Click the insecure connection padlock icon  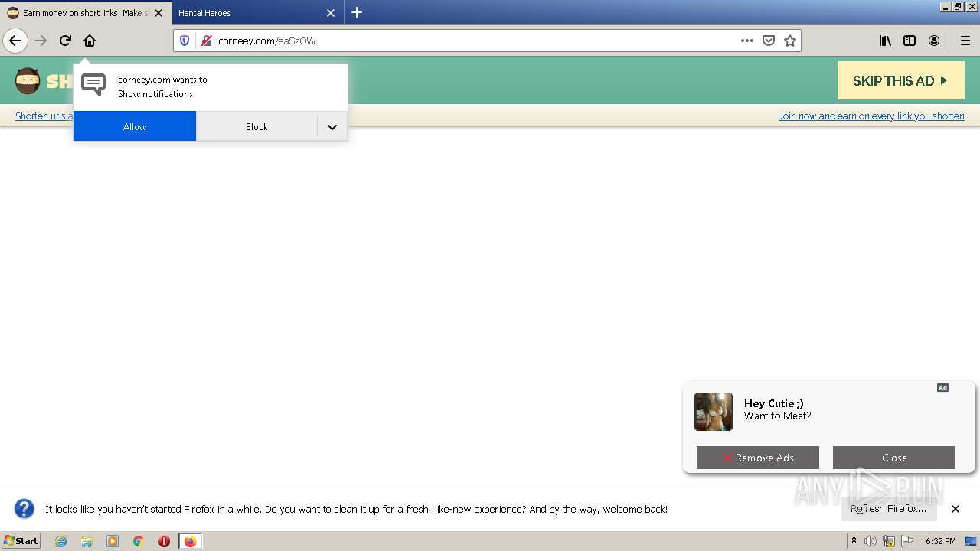pyautogui.click(x=206, y=41)
